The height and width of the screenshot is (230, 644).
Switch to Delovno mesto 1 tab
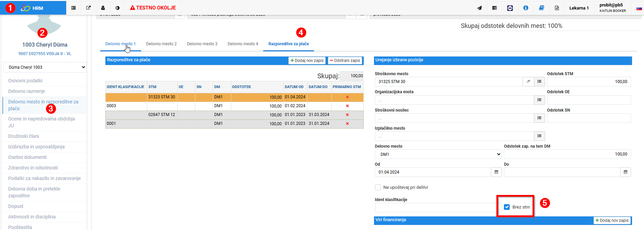pos(120,44)
